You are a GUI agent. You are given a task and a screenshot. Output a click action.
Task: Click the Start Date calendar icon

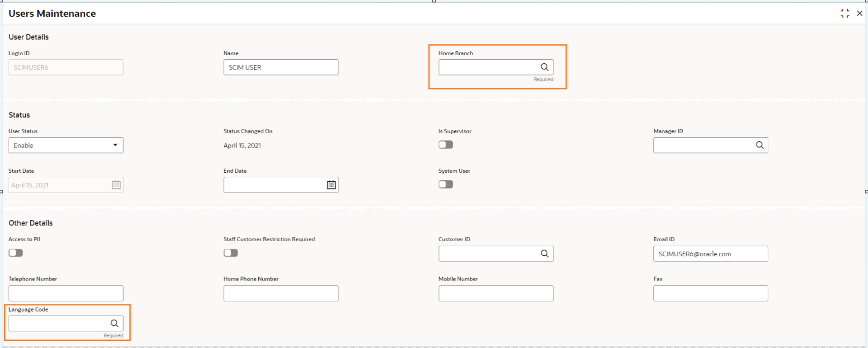pos(116,185)
